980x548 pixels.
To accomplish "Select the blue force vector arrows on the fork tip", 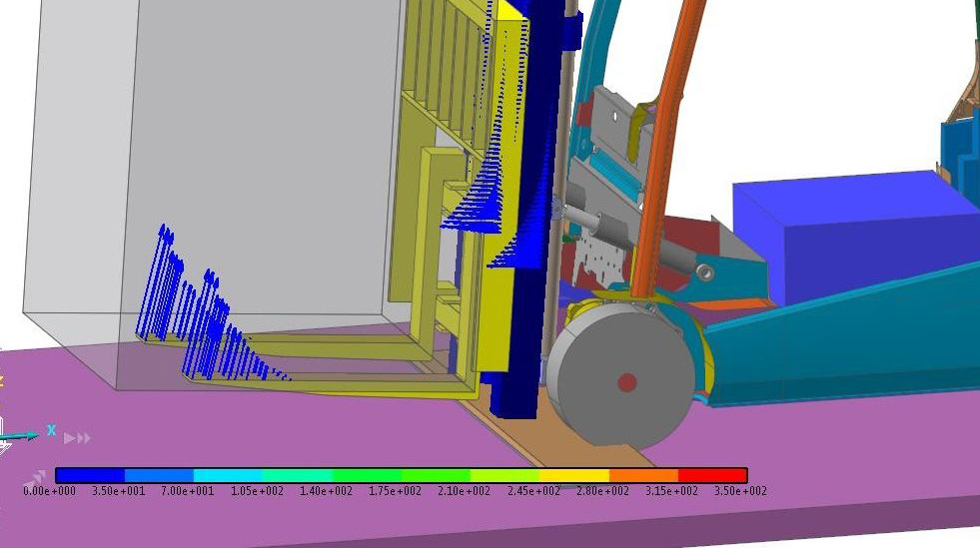I will tap(200, 309).
